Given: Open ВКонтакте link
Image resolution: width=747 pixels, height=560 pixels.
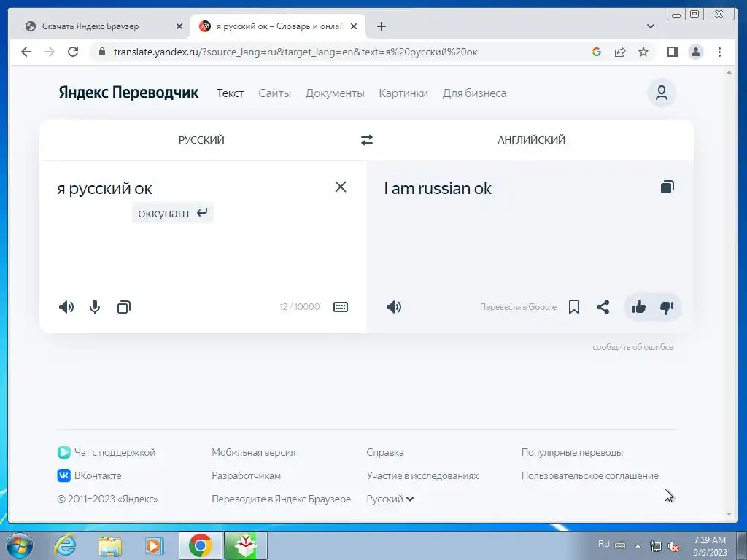Looking at the screenshot, I should [x=89, y=475].
